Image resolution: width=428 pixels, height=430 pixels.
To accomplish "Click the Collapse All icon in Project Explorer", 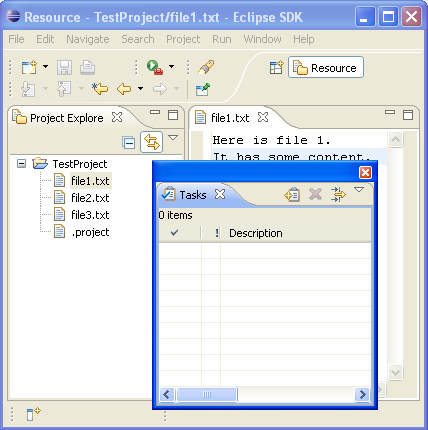I will pyautogui.click(x=128, y=142).
